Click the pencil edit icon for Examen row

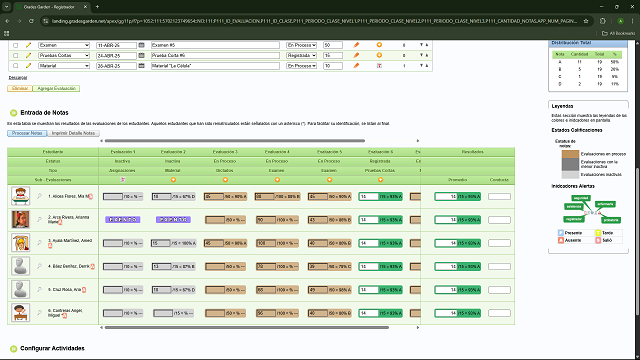coord(28,45)
